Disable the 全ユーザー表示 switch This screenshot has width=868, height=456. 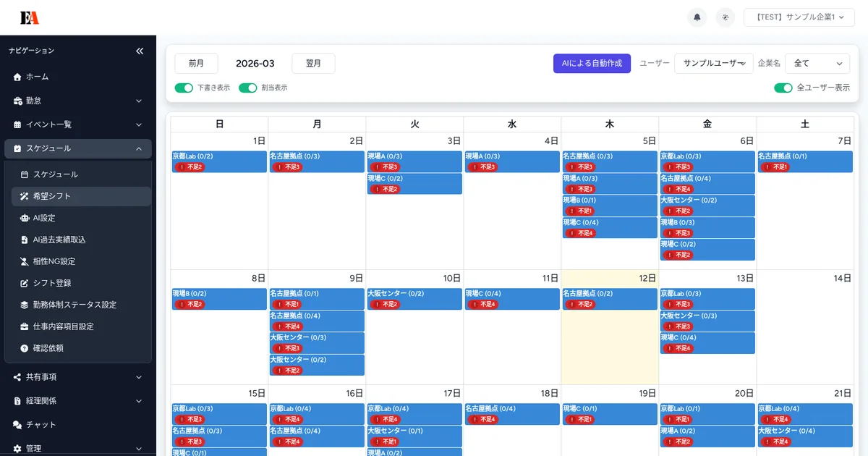coord(783,88)
